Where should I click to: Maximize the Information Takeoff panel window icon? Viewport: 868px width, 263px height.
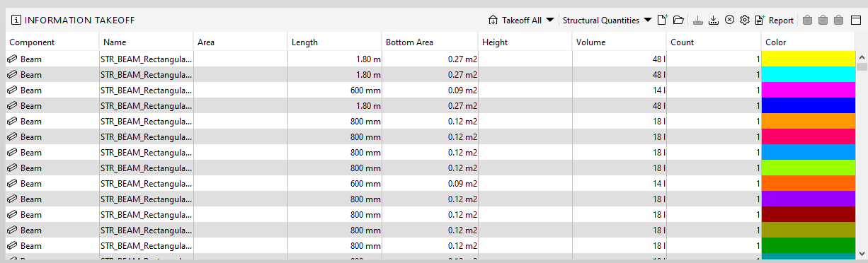[855, 20]
